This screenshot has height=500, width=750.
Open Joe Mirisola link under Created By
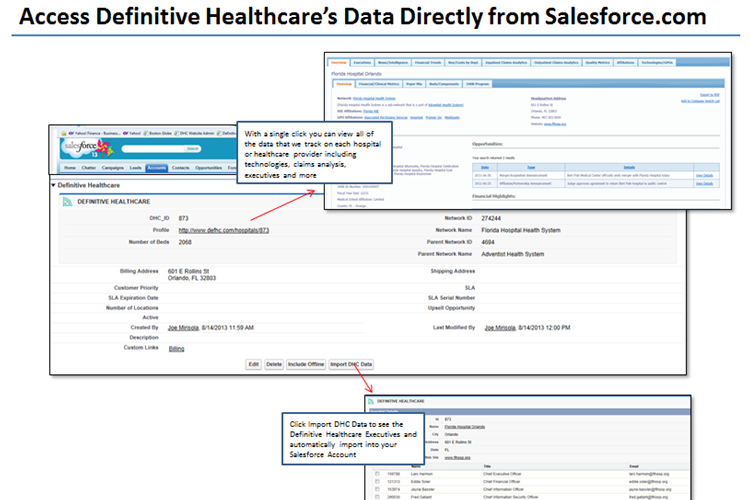pyautogui.click(x=183, y=328)
